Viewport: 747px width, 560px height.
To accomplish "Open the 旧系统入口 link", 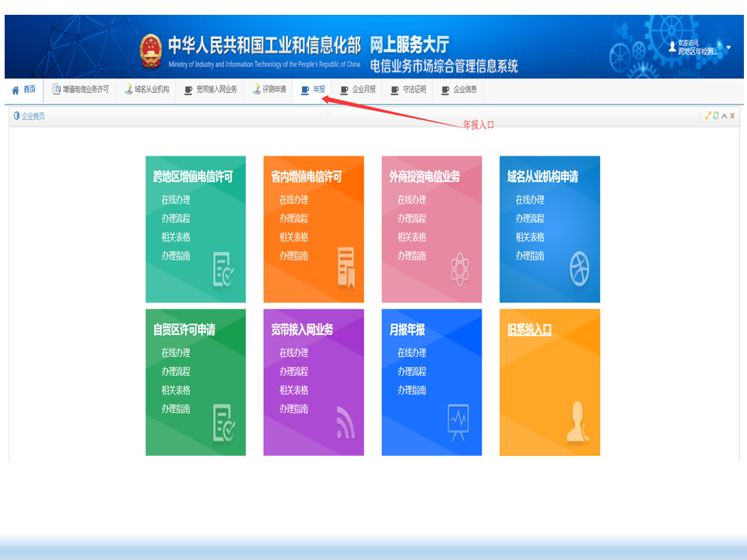I will pyautogui.click(x=529, y=330).
